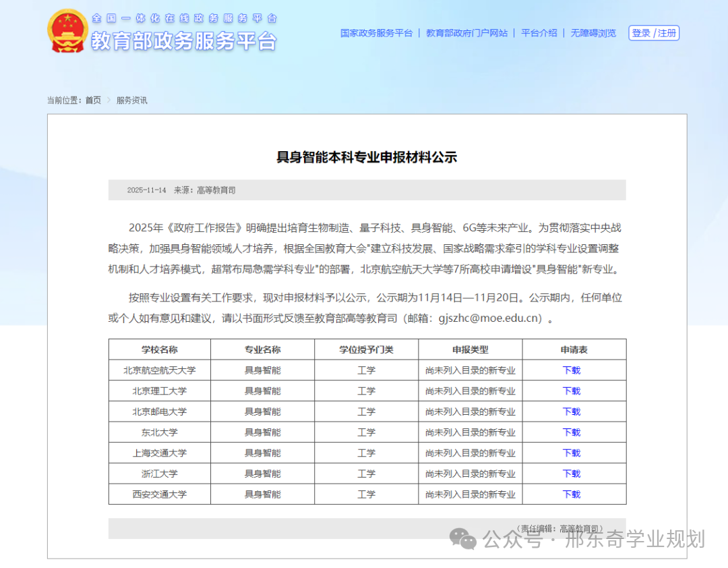Image resolution: width=728 pixels, height=568 pixels.
Task: Select 无障碍浏览 option
Action: coord(593,33)
